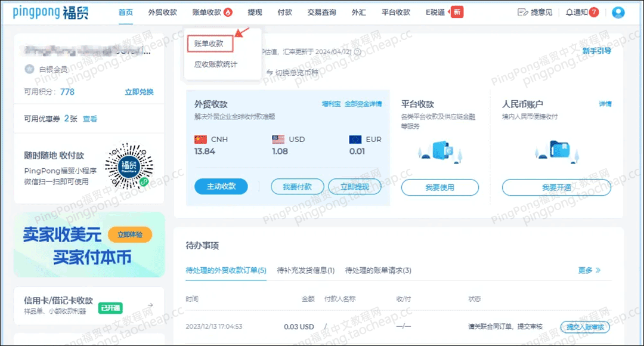
Task: Switch to 待处理的外贸收款订单(5) tab
Action: pos(226,270)
